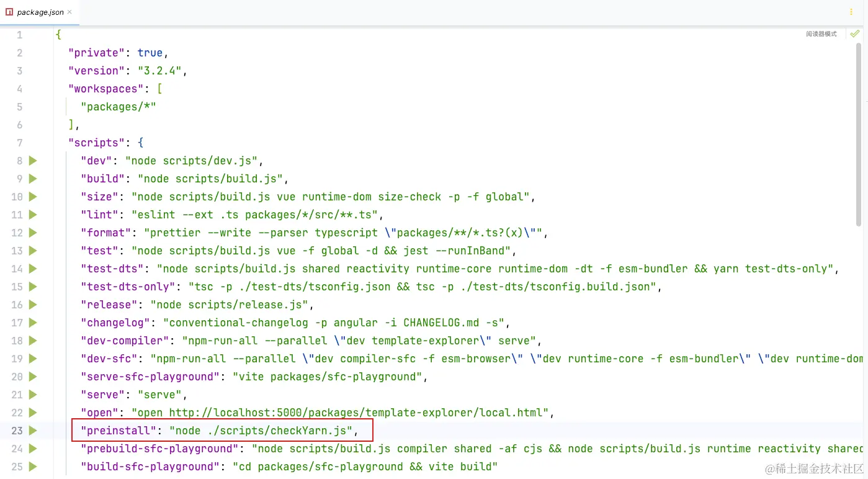868x479 pixels.
Task: Click the "vite packages/sfc-playground" value
Action: 327,377
